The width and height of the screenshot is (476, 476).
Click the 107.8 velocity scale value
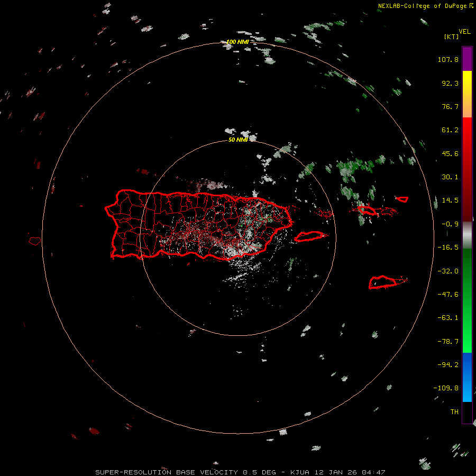(x=448, y=59)
